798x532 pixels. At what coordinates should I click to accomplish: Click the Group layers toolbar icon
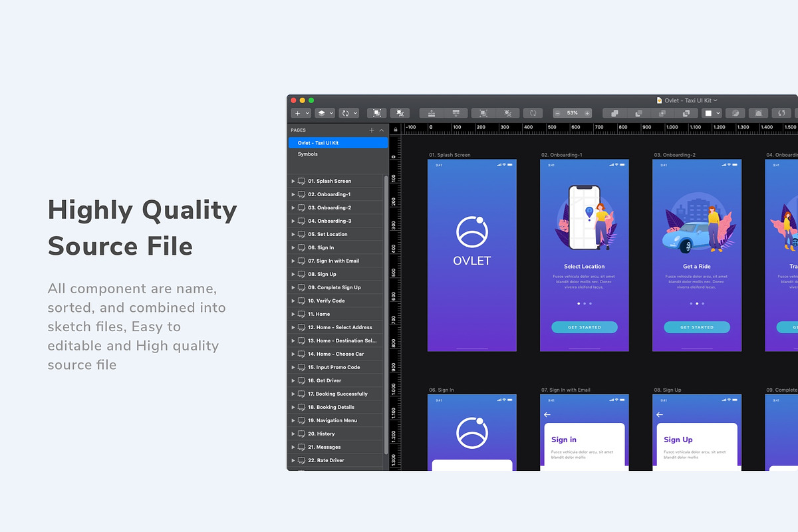pos(376,113)
